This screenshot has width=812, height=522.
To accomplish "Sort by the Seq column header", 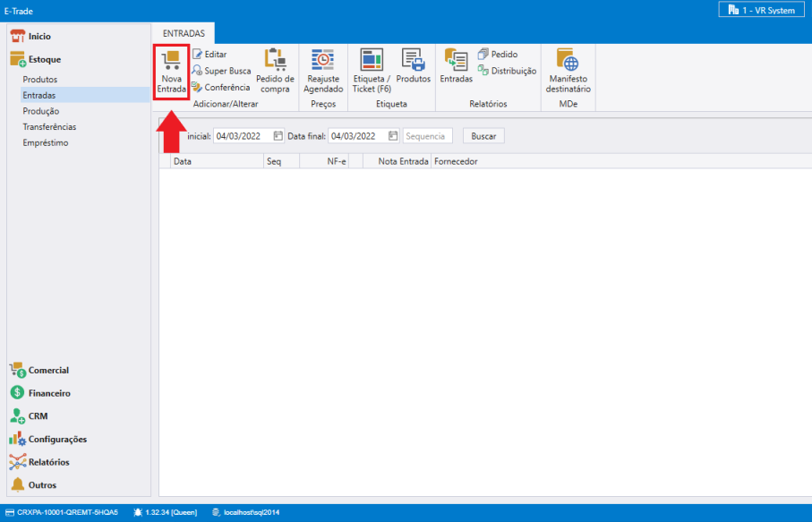I will point(282,161).
